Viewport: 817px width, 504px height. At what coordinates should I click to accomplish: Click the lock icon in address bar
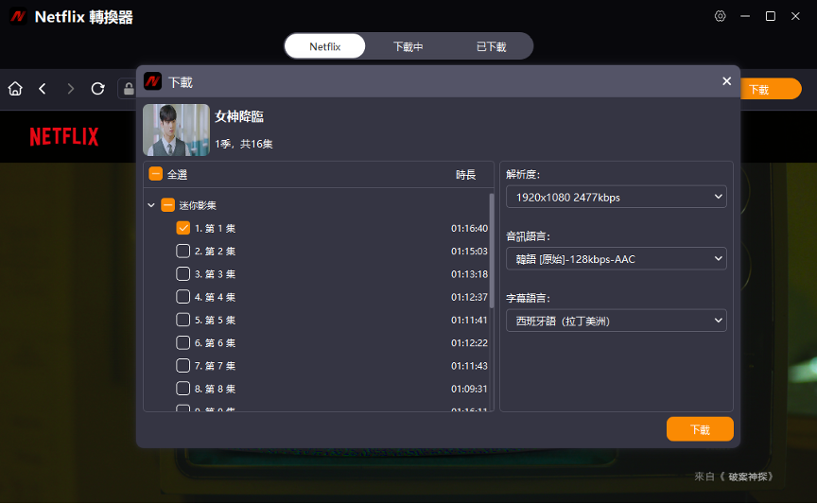(127, 89)
